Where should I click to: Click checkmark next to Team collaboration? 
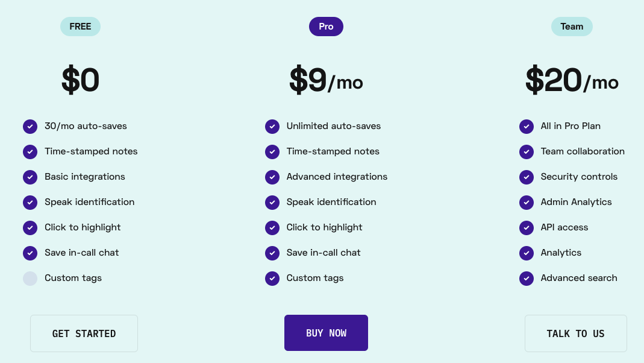click(527, 152)
